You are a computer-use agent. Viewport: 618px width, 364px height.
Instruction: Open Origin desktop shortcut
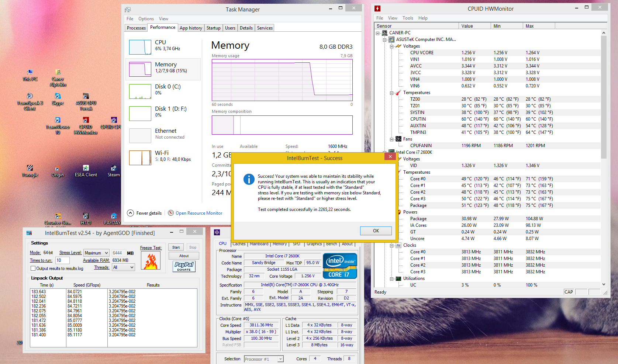[x=58, y=171]
